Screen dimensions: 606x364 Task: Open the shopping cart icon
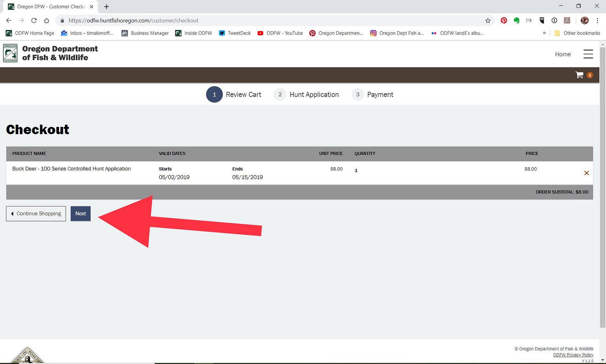pos(579,75)
